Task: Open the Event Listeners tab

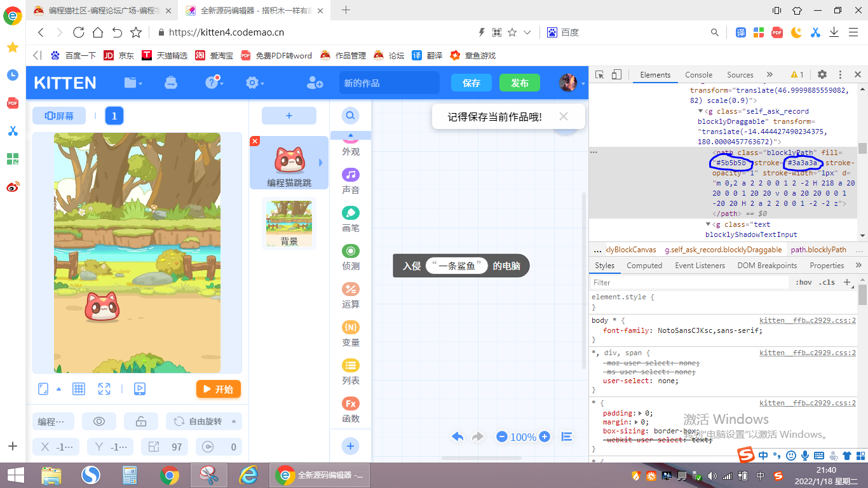Action: pyautogui.click(x=700, y=266)
